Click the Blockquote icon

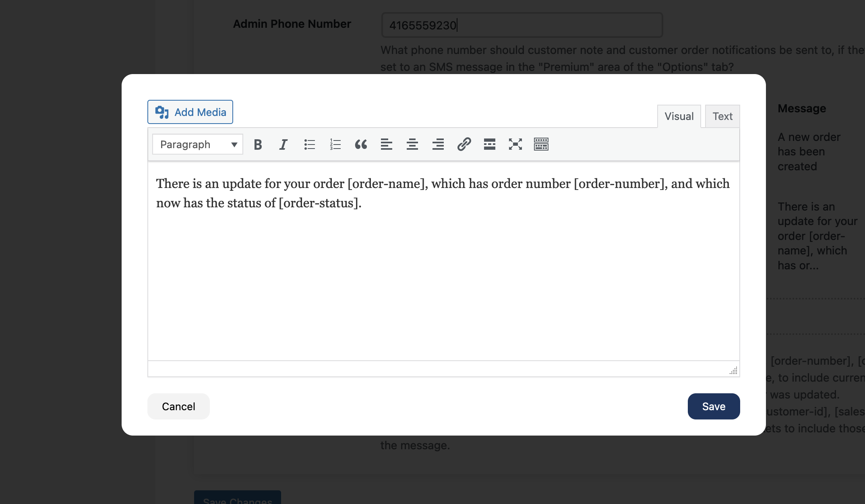tap(361, 144)
